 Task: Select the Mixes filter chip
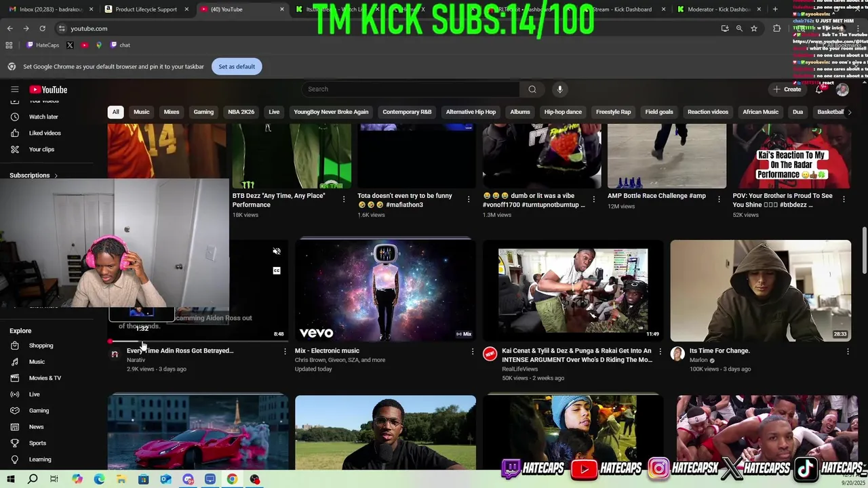click(171, 112)
